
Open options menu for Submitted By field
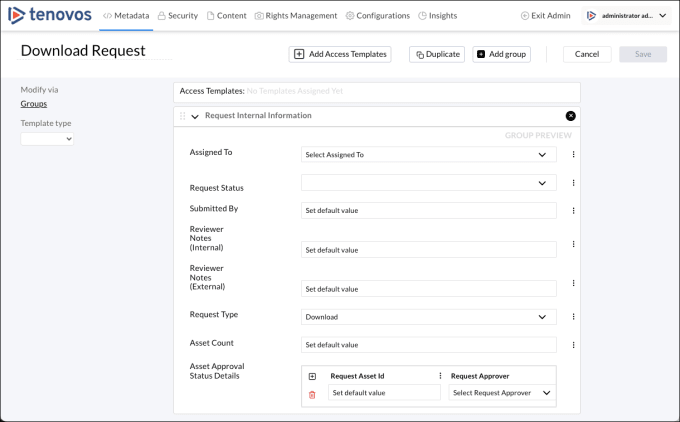(573, 211)
